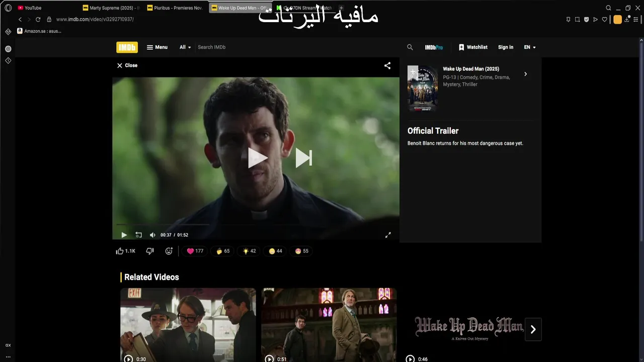
Task: Toggle the star-eyes reaction showing 55
Action: pos(302,251)
